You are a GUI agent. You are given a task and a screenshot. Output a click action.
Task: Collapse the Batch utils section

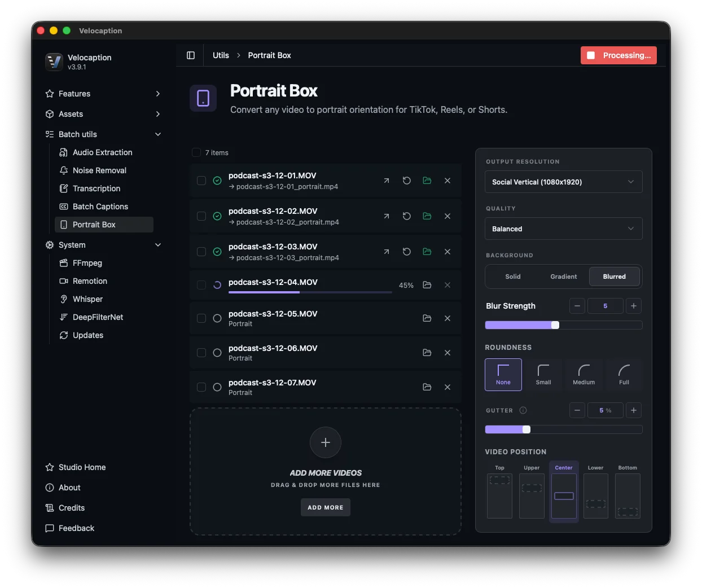[103, 134]
